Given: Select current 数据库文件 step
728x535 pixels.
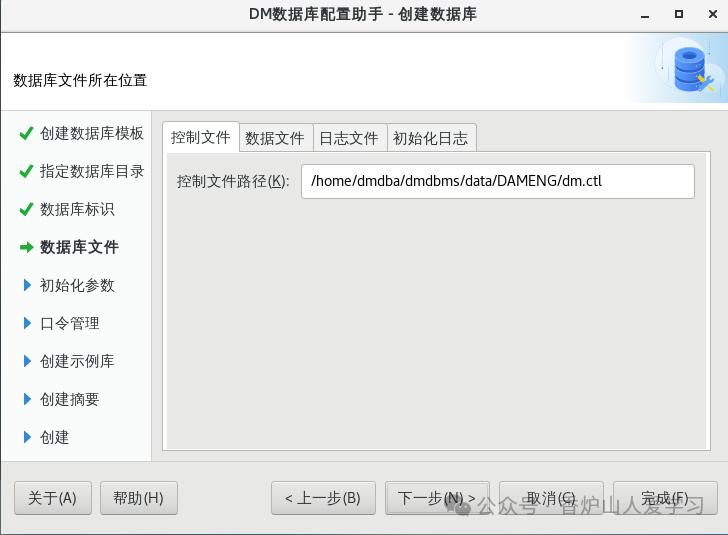Looking at the screenshot, I should click(79, 247).
